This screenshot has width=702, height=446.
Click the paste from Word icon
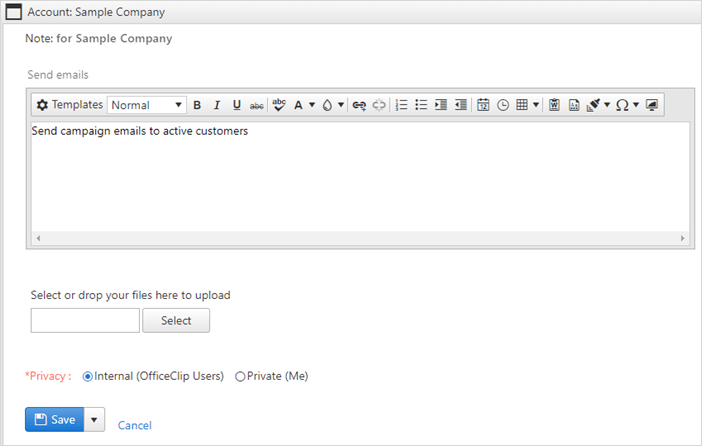554,105
